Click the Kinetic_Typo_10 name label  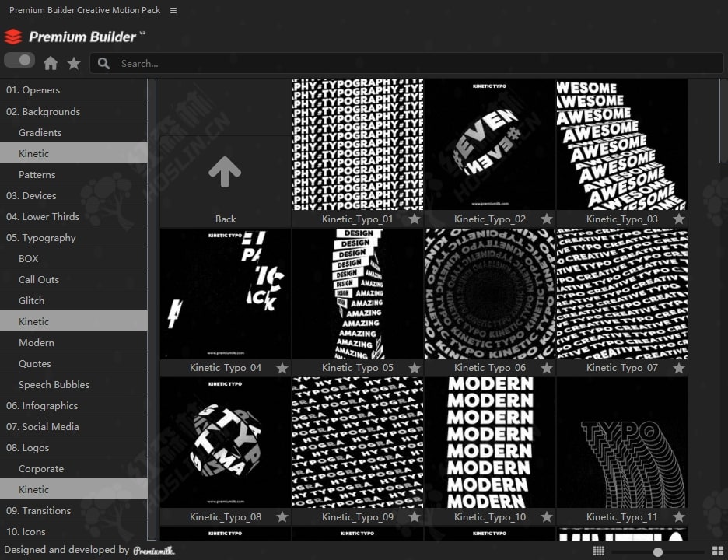(490, 516)
